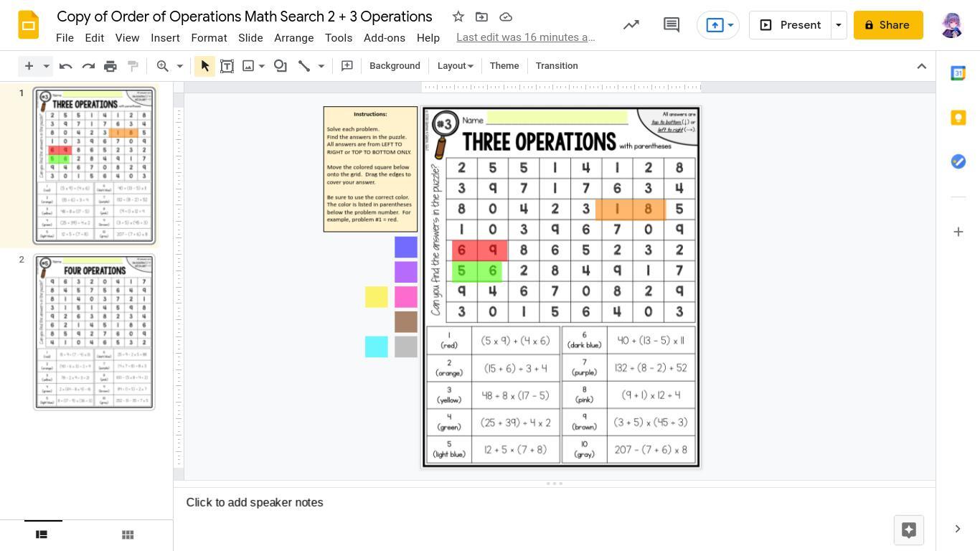This screenshot has width=980, height=551.
Task: Open the Tools menu
Action: tap(339, 38)
